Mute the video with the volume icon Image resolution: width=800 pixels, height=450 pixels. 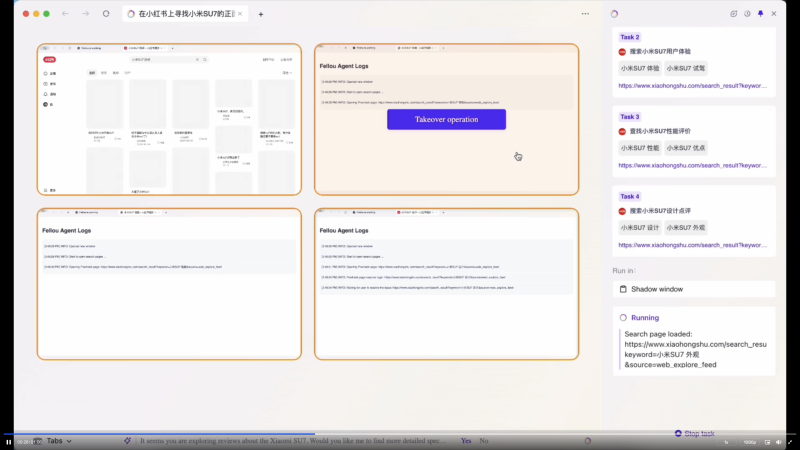point(779,442)
